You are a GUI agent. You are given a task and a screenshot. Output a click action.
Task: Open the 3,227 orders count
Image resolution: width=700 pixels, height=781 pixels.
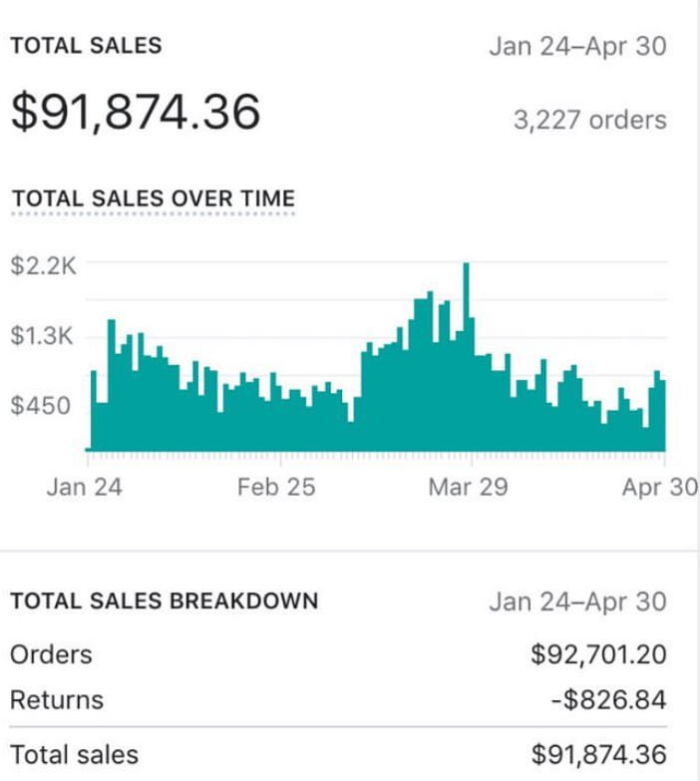coord(590,121)
